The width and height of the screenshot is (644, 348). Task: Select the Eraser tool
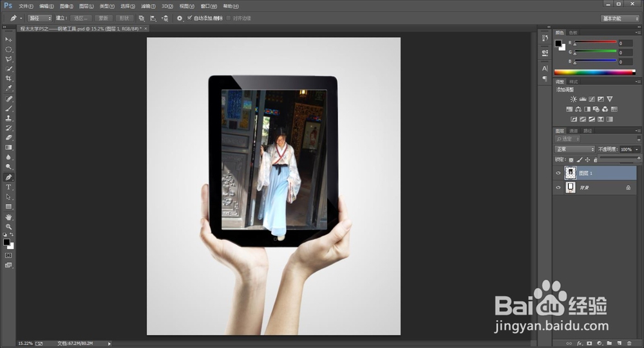point(8,138)
